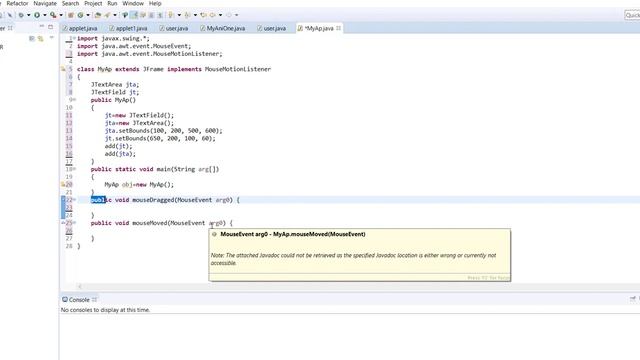Collapse the main method fold at line 18
640x360 pixels.
74,169
